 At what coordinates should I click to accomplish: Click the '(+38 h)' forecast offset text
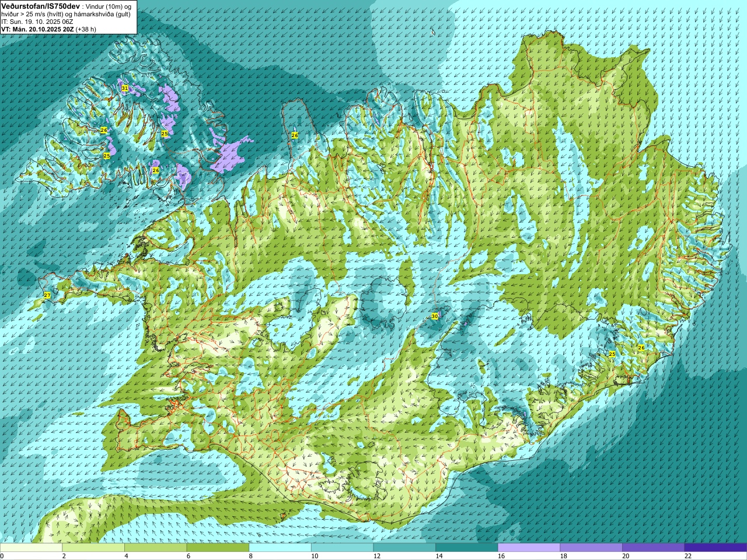click(86, 29)
